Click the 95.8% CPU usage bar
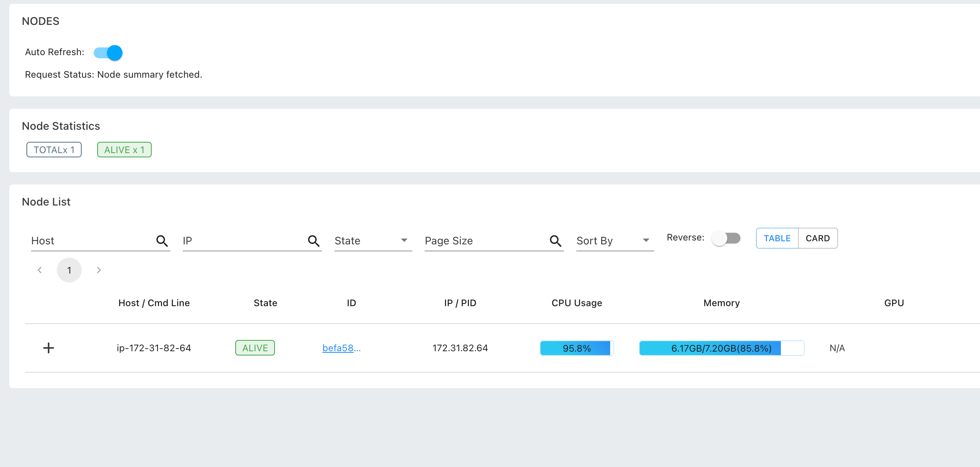Screen dimensions: 980x467 point(577,348)
